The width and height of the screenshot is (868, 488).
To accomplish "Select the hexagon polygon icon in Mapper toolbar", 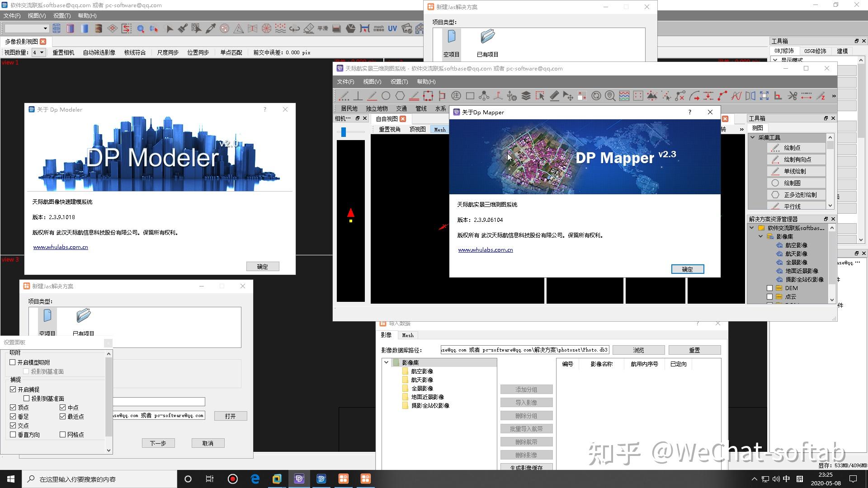I will click(x=400, y=96).
